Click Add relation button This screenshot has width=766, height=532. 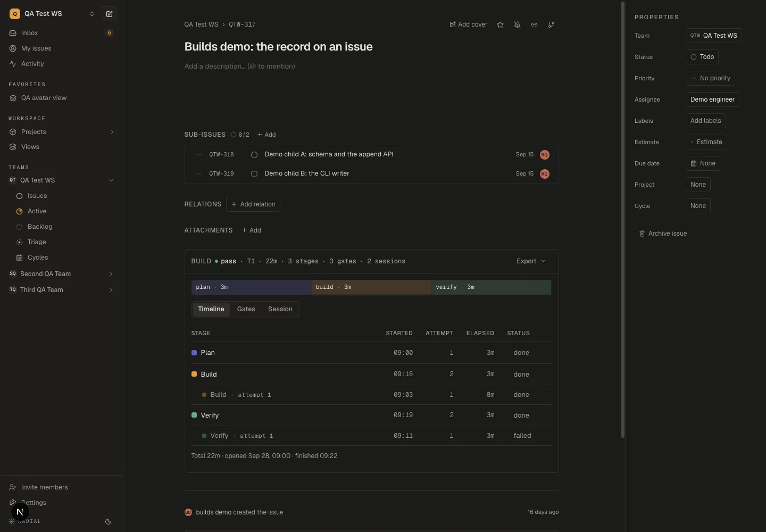pos(253,204)
